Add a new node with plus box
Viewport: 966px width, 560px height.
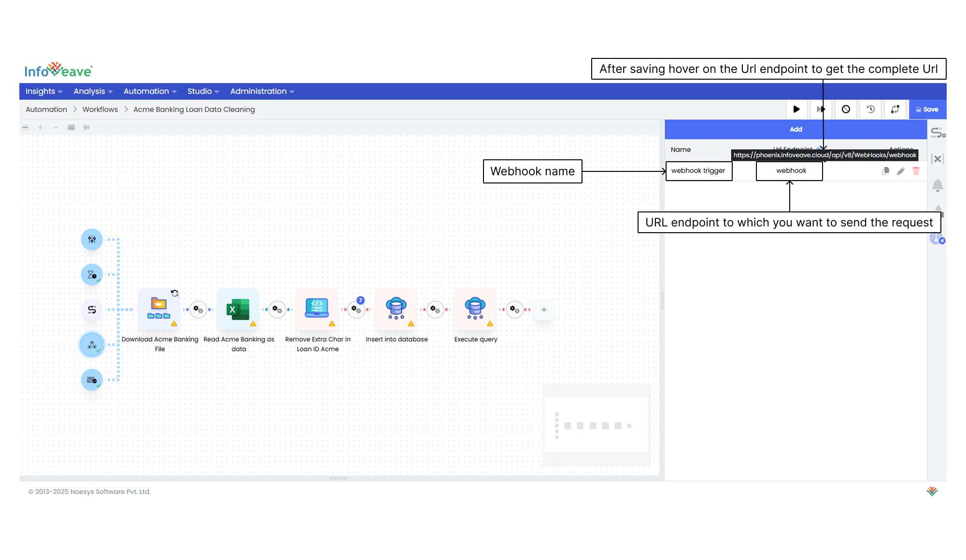544,310
